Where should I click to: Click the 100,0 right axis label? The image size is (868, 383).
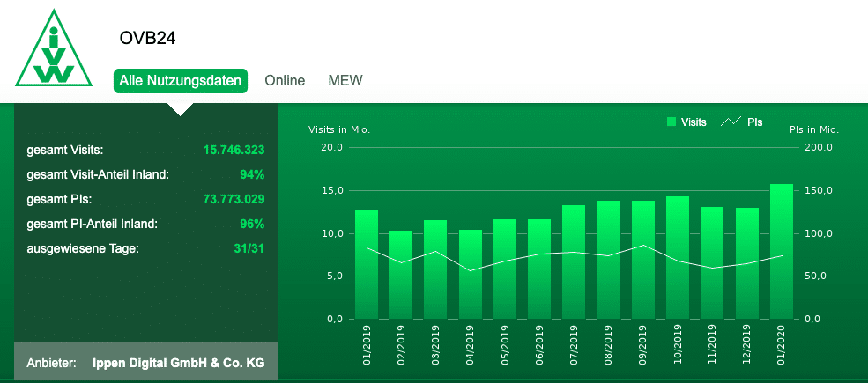818,233
